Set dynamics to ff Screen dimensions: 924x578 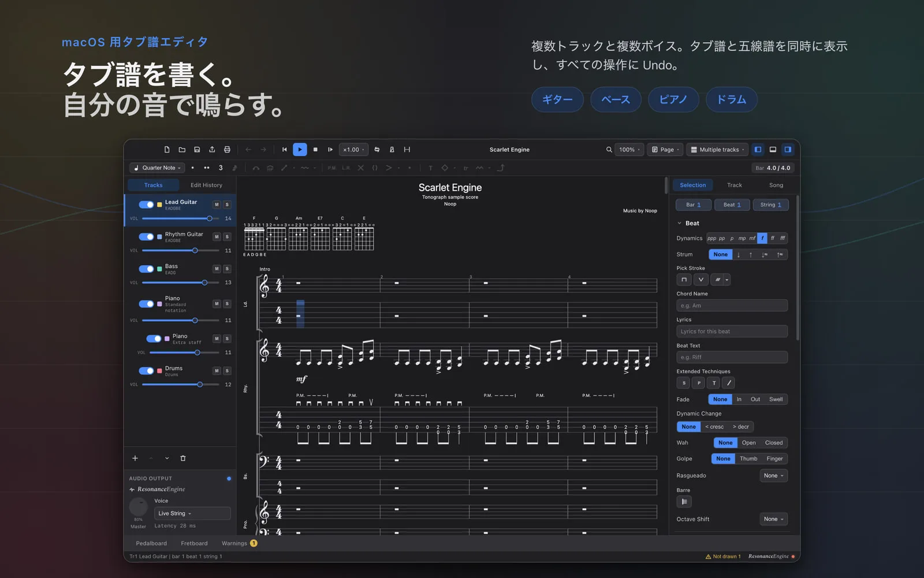coord(772,238)
